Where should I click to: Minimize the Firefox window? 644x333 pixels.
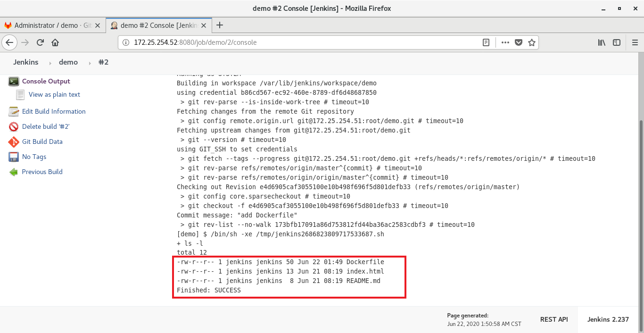[603, 8]
